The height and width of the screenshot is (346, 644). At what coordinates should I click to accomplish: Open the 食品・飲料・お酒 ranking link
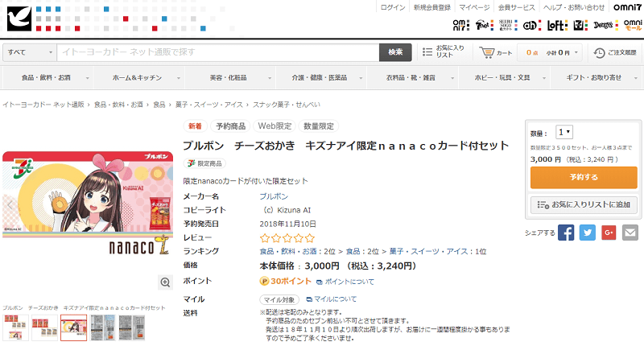[x=288, y=251]
